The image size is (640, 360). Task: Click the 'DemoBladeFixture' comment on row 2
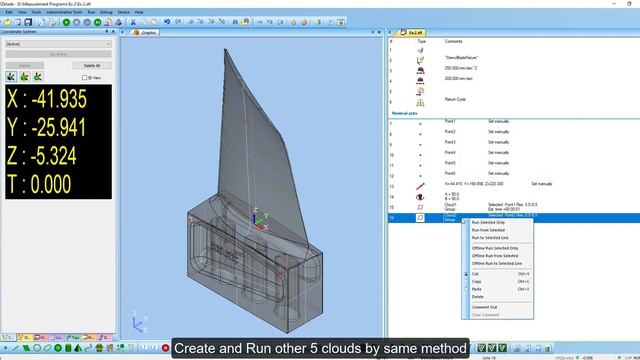(x=461, y=58)
